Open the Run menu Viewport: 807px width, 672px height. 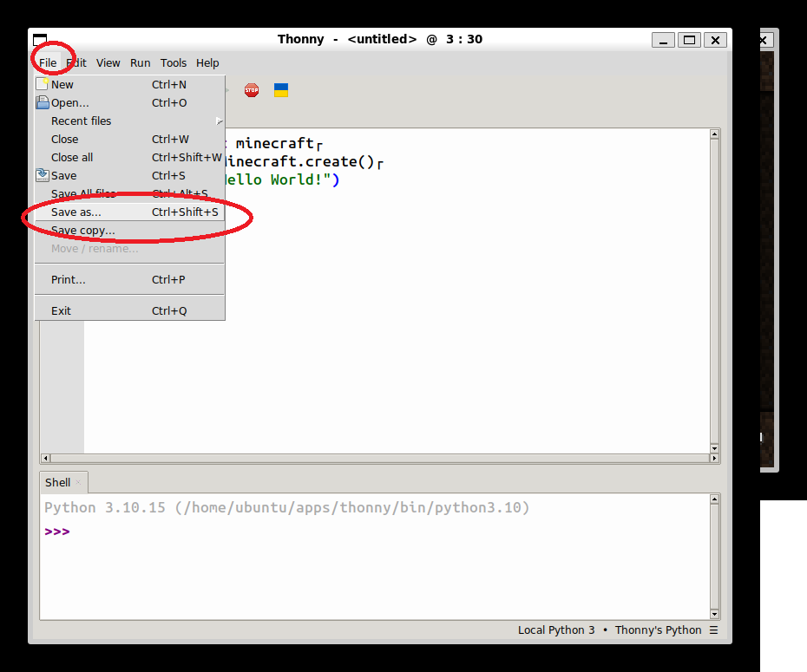coord(140,62)
